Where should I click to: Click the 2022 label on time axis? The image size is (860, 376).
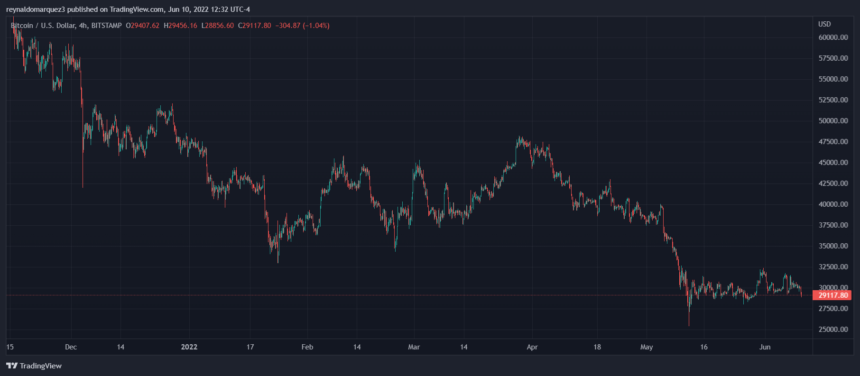[189, 346]
